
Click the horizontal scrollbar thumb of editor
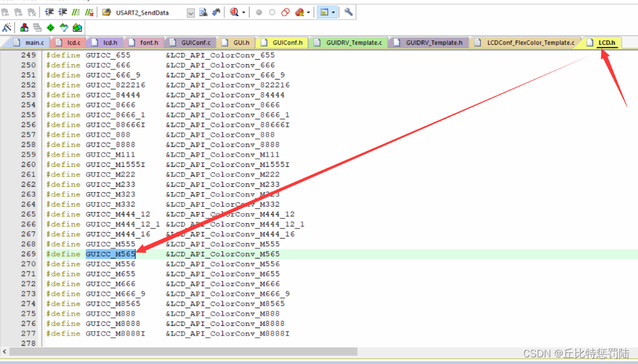pyautogui.click(x=183, y=351)
